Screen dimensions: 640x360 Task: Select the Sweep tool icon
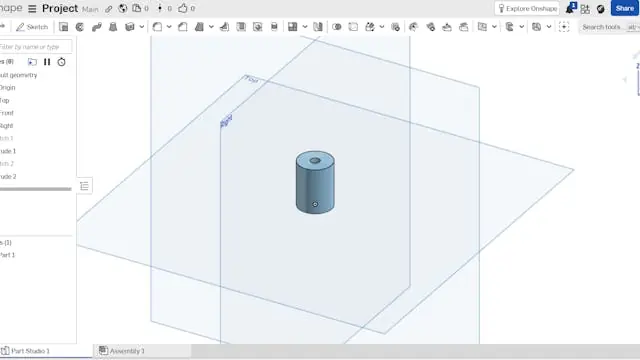coord(96,27)
